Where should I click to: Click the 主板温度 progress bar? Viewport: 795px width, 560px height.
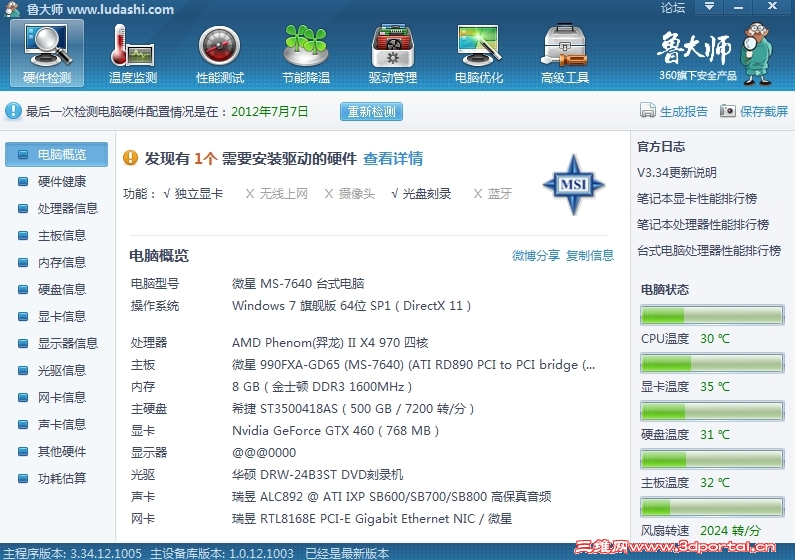click(712, 459)
